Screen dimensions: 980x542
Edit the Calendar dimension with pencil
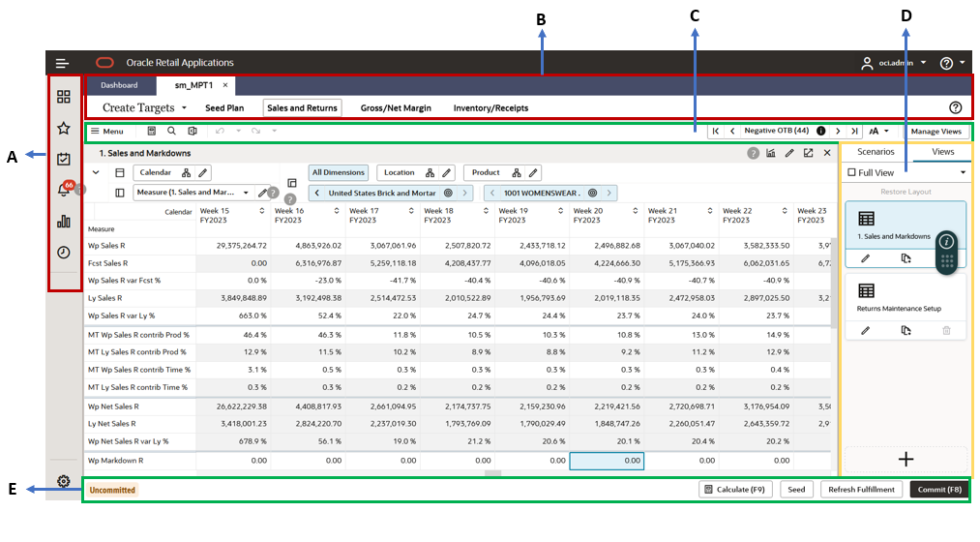click(202, 172)
